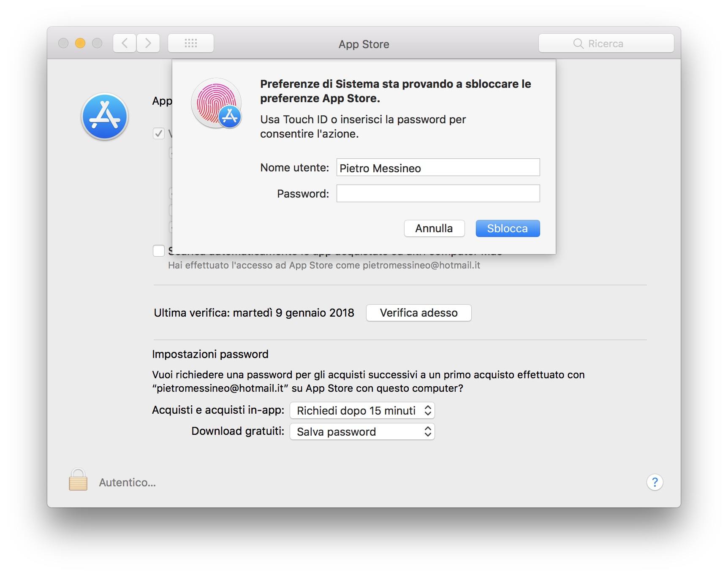Open help with the question mark button
Viewport: 728px width, 575px height.
tap(655, 482)
